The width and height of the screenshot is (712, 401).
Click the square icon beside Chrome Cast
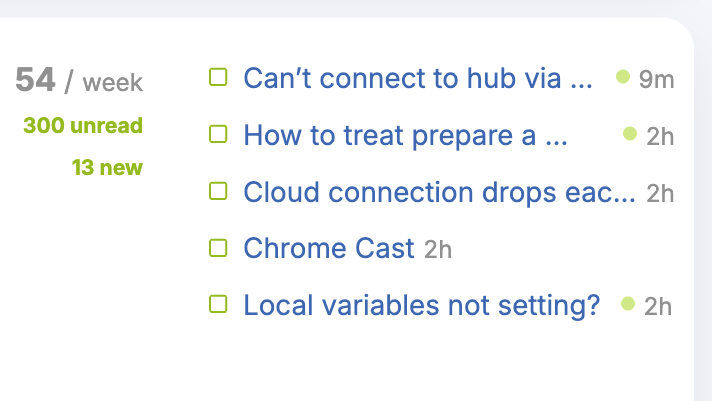coord(218,248)
